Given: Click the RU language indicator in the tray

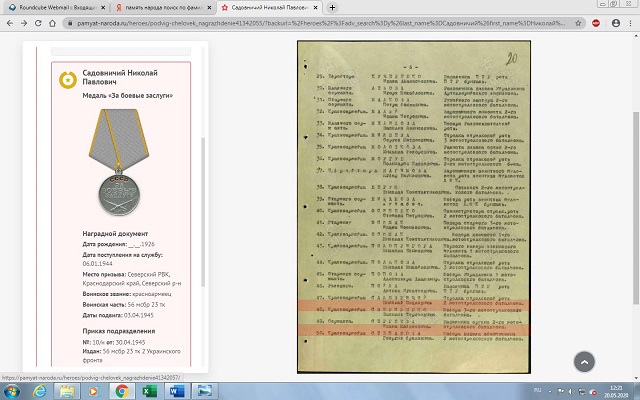Looking at the screenshot, I should [x=538, y=391].
